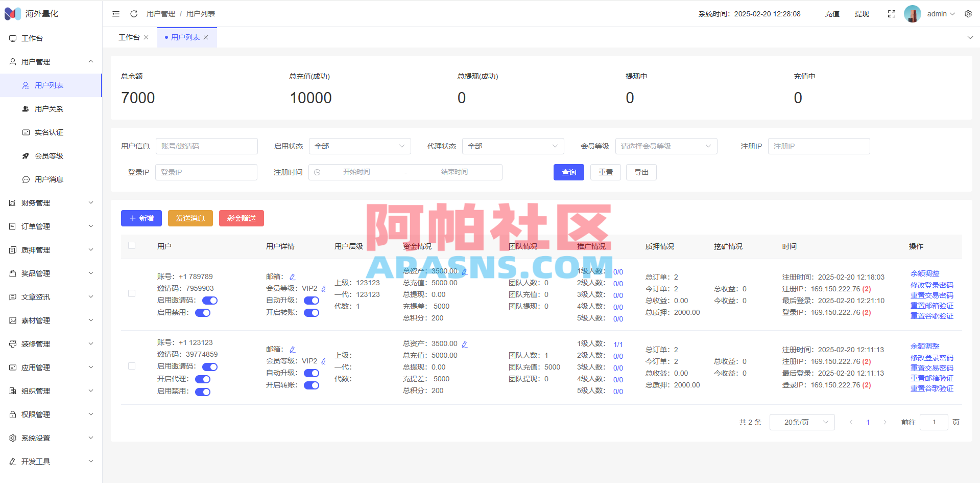Viewport: 980px width, 483px height.
Task: Select the 实名认证 sidebar item
Action: (x=48, y=132)
